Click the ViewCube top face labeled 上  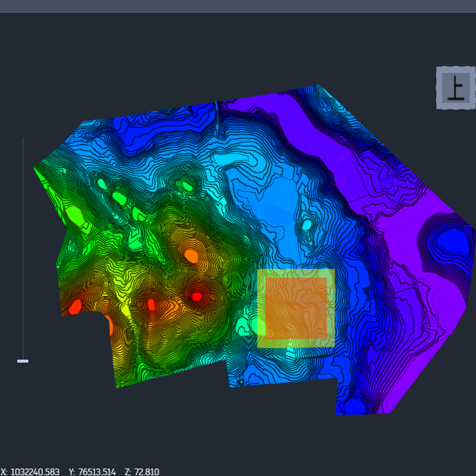(456, 88)
